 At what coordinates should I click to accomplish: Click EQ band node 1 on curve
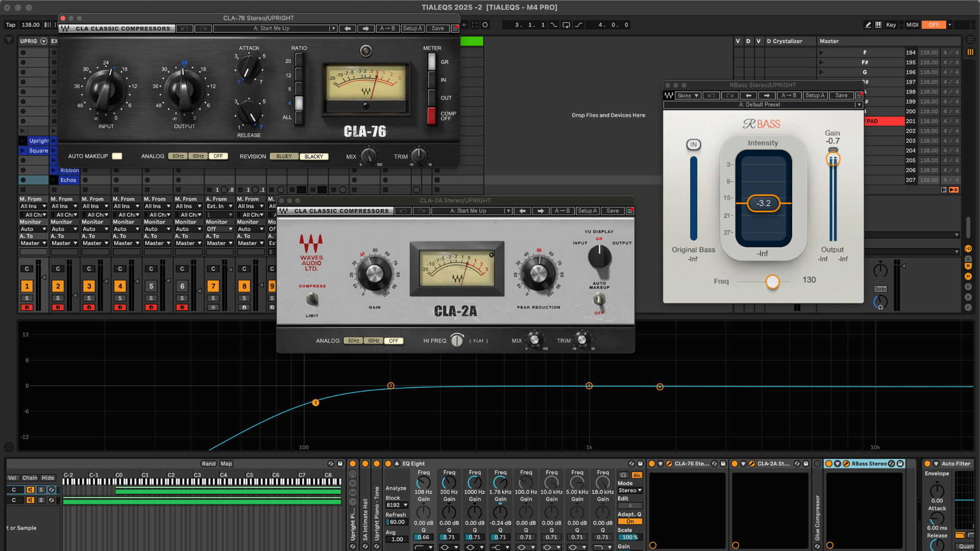click(315, 403)
